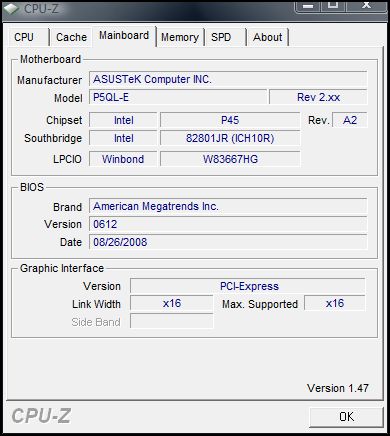Click the BIOS Version 0612 field
The width and height of the screenshot is (390, 436).
[228, 224]
